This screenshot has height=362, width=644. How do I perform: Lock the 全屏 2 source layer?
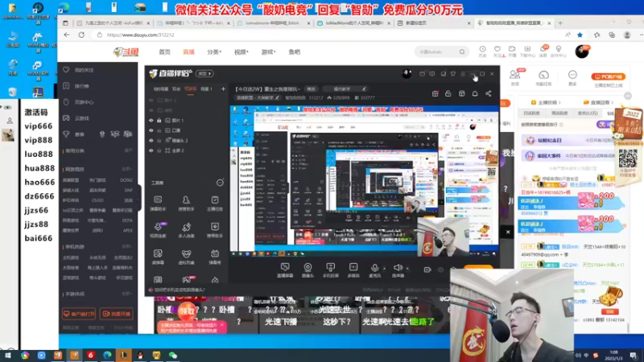point(159,150)
